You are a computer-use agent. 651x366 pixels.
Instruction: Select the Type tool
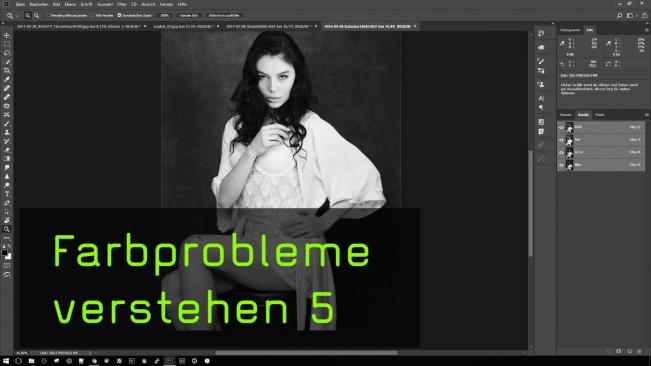pyautogui.click(x=7, y=194)
